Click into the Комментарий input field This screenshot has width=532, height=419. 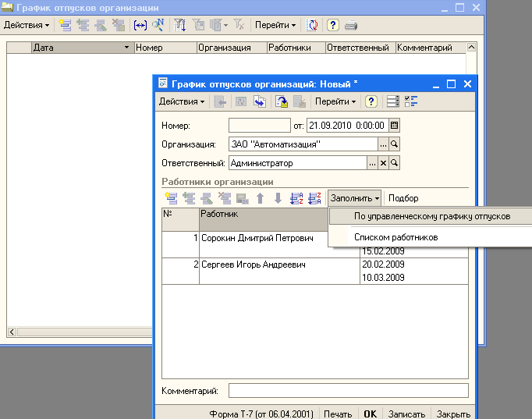click(x=349, y=391)
